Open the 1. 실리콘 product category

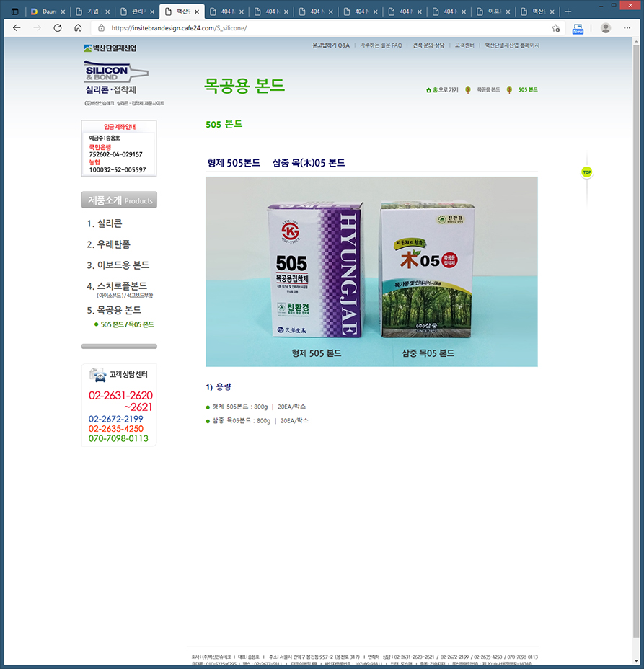click(105, 223)
